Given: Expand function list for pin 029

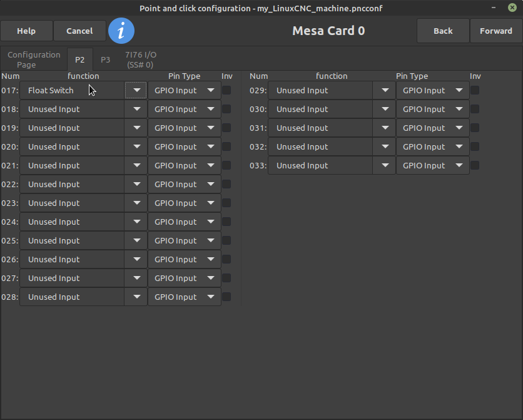Looking at the screenshot, I should click(x=385, y=90).
